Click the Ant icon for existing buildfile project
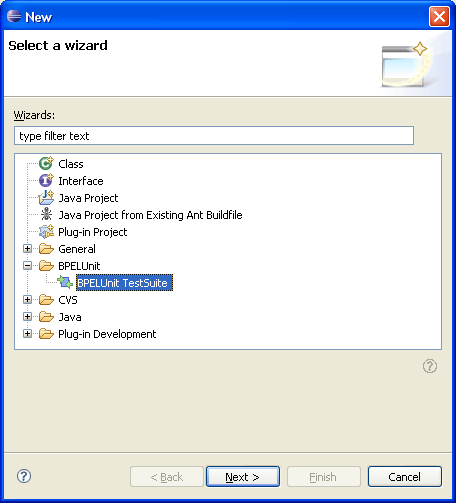The width and height of the screenshot is (456, 503). pyautogui.click(x=46, y=214)
